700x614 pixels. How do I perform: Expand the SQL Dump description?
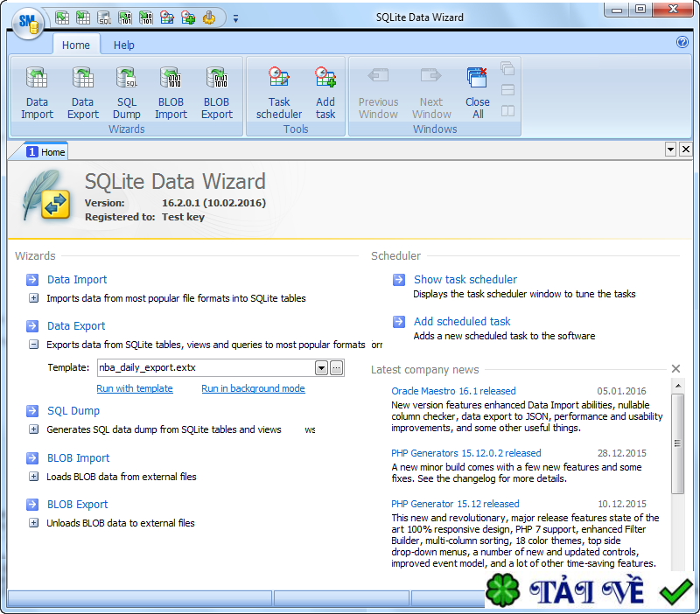coord(32,429)
